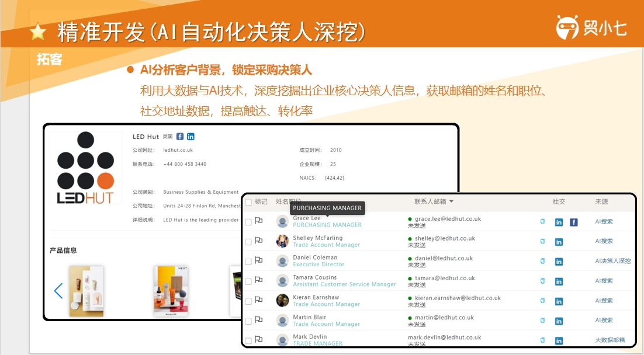This screenshot has height=355, width=644.
Task: Click the 标记 column header
Action: click(x=261, y=201)
